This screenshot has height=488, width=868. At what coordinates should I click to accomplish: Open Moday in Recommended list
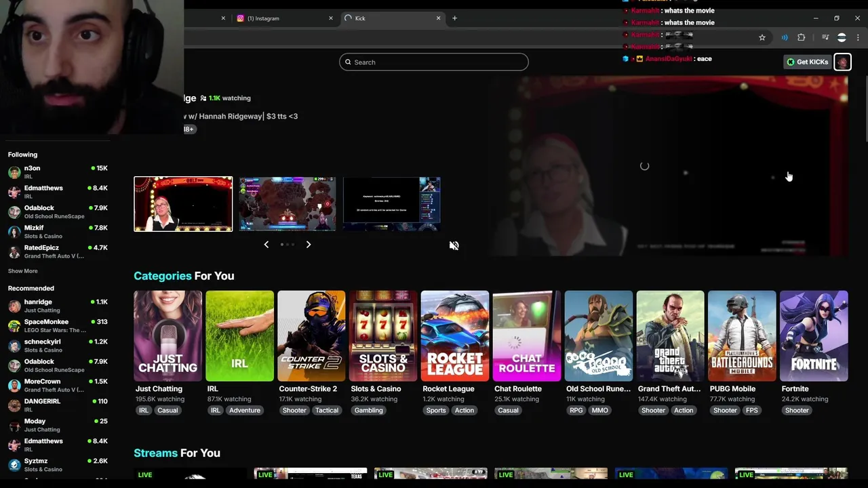[x=58, y=425]
